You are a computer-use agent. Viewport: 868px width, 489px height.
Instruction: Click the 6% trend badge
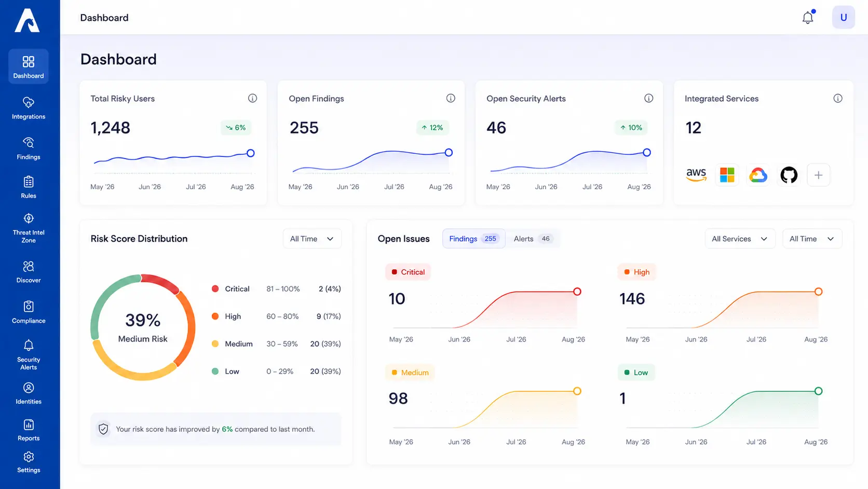pos(236,127)
